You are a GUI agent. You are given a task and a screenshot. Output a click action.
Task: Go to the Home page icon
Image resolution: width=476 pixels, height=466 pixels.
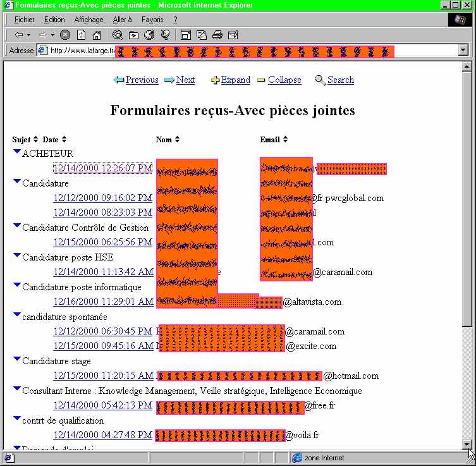pyautogui.click(x=97, y=35)
